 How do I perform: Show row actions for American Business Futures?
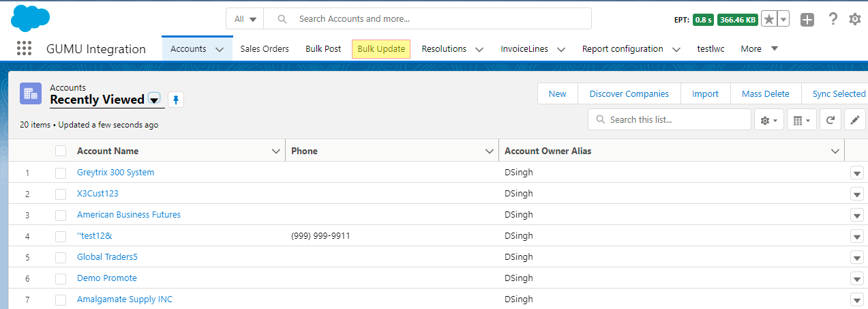(857, 216)
